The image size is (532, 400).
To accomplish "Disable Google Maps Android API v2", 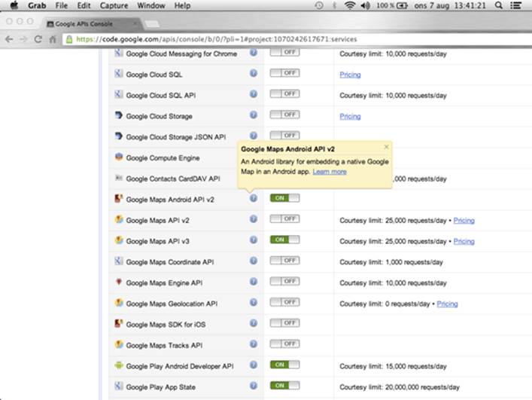I will 284,198.
